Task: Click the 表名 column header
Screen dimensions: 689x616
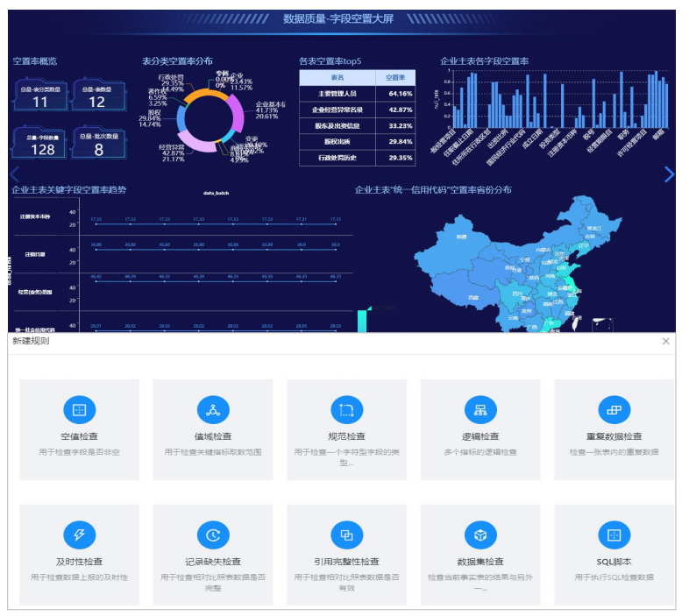Action: (x=337, y=78)
